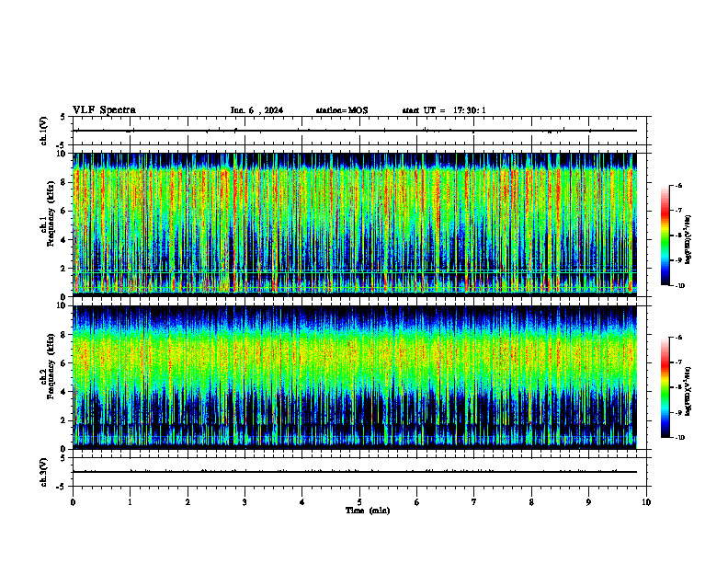This screenshot has width=728, height=563.
Task: Click time axis tick label "5"
Action: 359,502
